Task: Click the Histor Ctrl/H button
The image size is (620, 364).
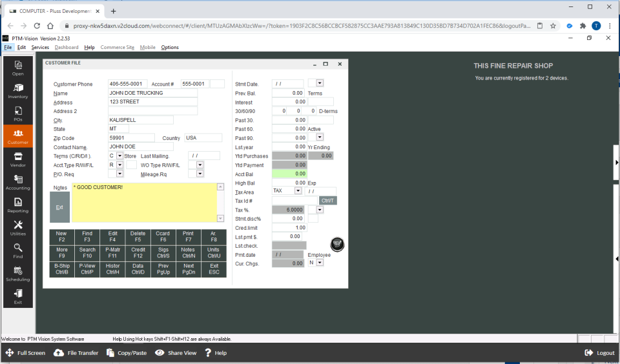Action: pyautogui.click(x=112, y=268)
